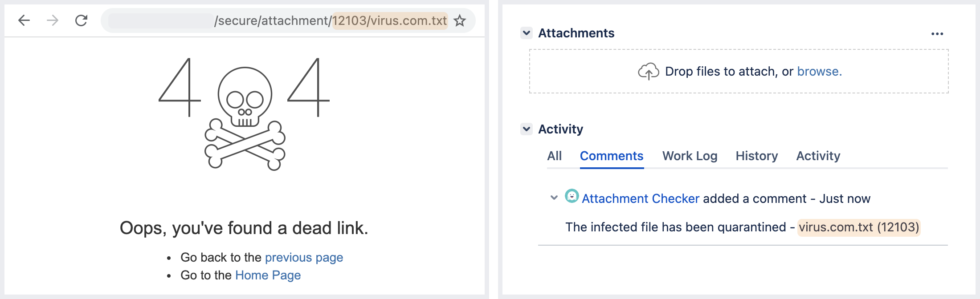The height and width of the screenshot is (299, 980).
Task: Collapse the Attachment Checker comment
Action: [554, 198]
